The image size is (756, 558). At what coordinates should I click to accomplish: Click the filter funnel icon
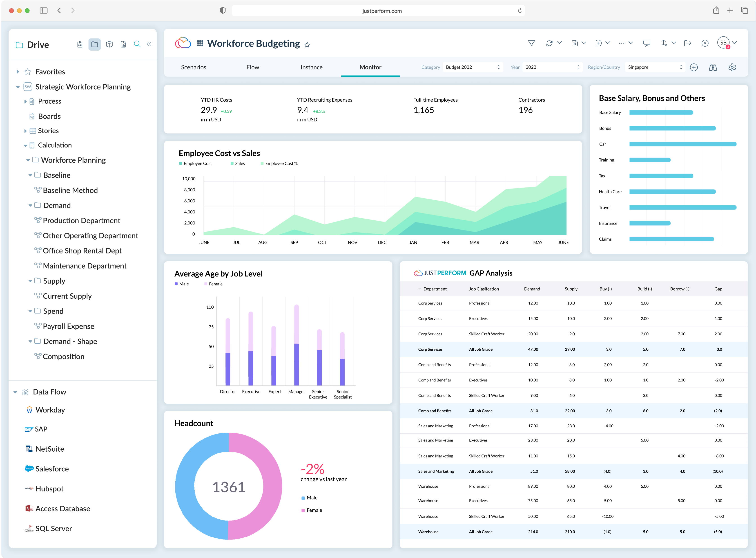tap(531, 43)
